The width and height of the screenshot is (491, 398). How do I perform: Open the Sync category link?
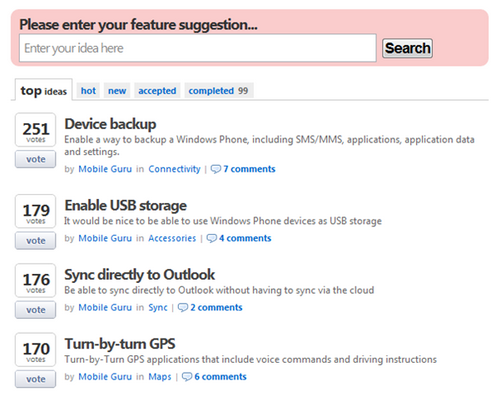158,308
